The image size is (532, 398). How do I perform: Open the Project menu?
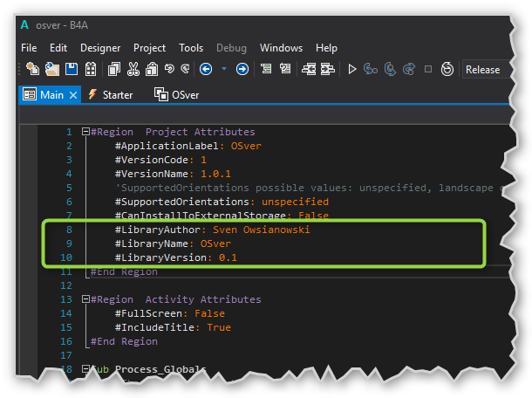[150, 48]
